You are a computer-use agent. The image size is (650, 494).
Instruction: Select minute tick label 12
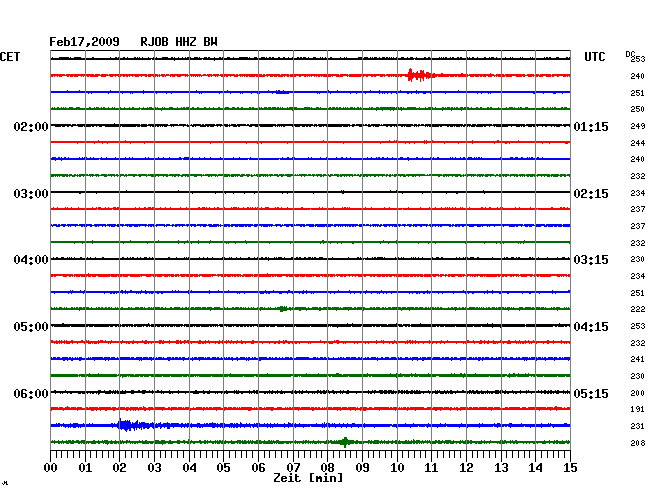466,468
